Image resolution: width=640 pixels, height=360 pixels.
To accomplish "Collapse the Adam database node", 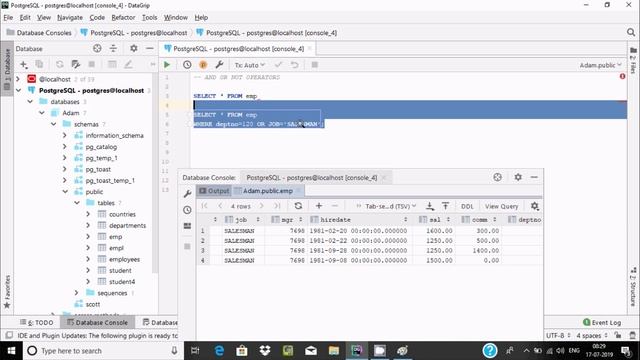I will (x=42, y=113).
